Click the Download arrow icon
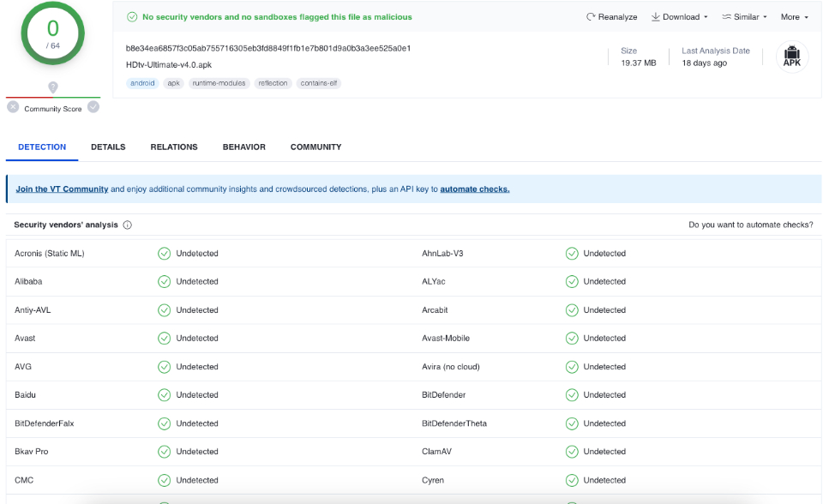Screen dimensions: 823x504 [656, 17]
